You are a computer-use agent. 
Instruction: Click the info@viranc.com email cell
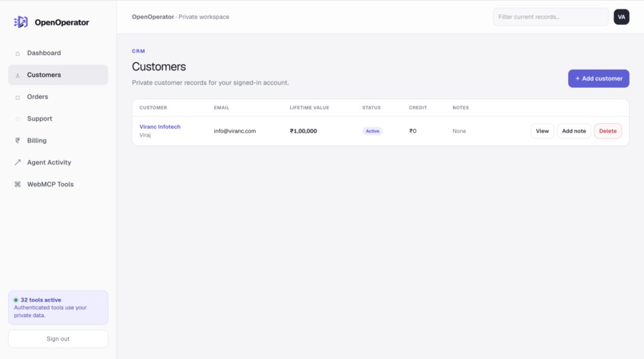235,131
